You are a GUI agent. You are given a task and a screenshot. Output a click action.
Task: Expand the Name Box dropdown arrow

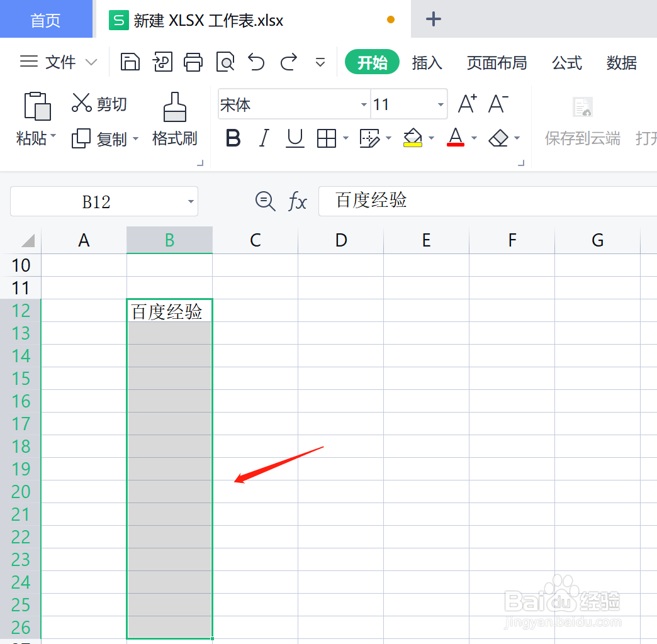[x=191, y=201]
